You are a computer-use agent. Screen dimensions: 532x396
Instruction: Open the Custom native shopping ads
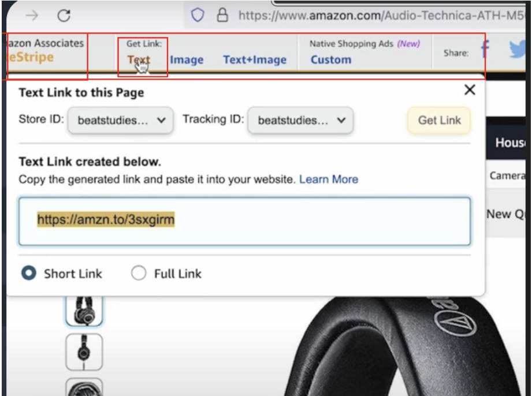(331, 59)
